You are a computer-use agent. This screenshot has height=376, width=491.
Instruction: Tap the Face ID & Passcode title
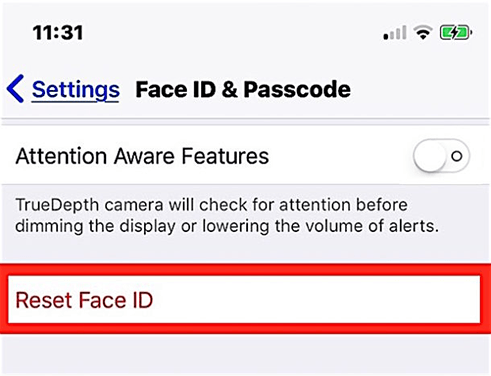point(243,89)
